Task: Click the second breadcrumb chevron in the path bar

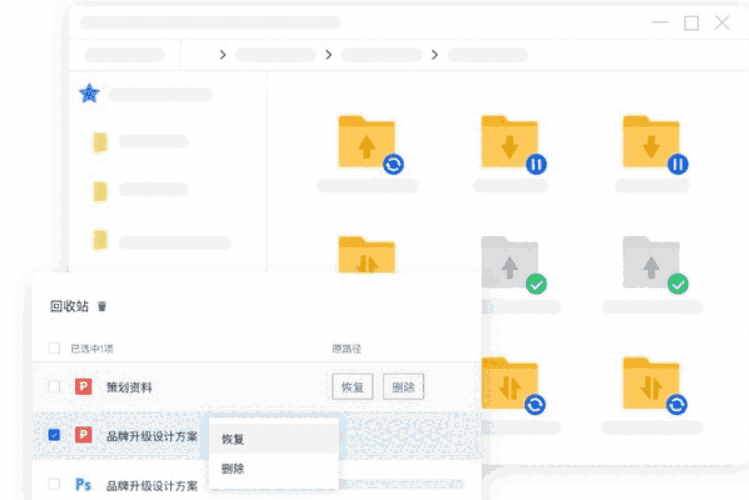Action: coord(329,55)
